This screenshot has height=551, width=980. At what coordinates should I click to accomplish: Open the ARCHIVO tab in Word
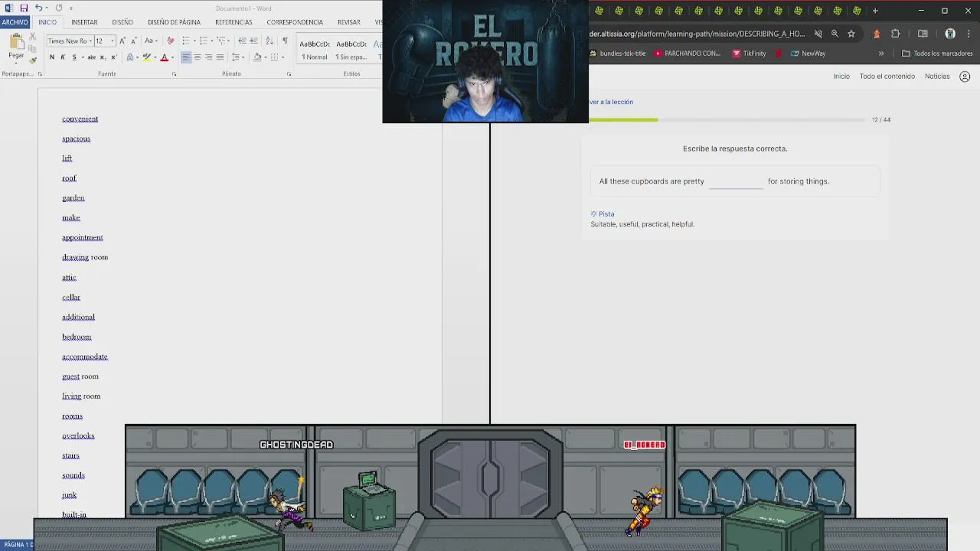(x=15, y=22)
